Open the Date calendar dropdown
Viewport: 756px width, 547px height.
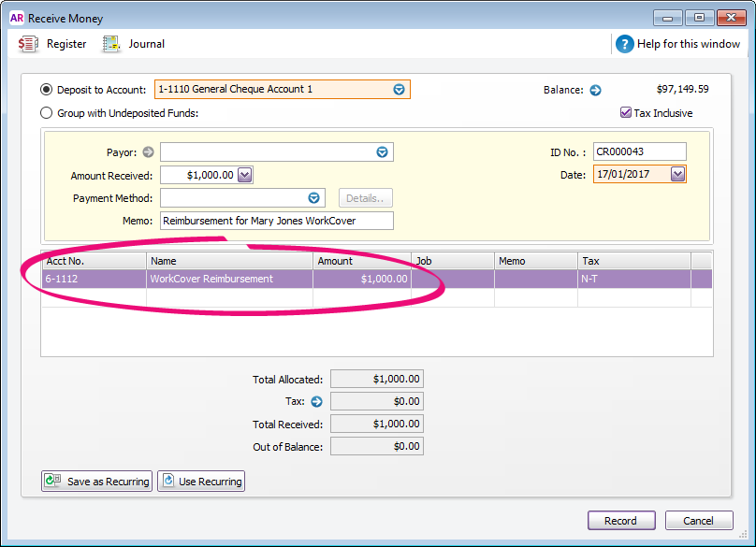coord(677,174)
